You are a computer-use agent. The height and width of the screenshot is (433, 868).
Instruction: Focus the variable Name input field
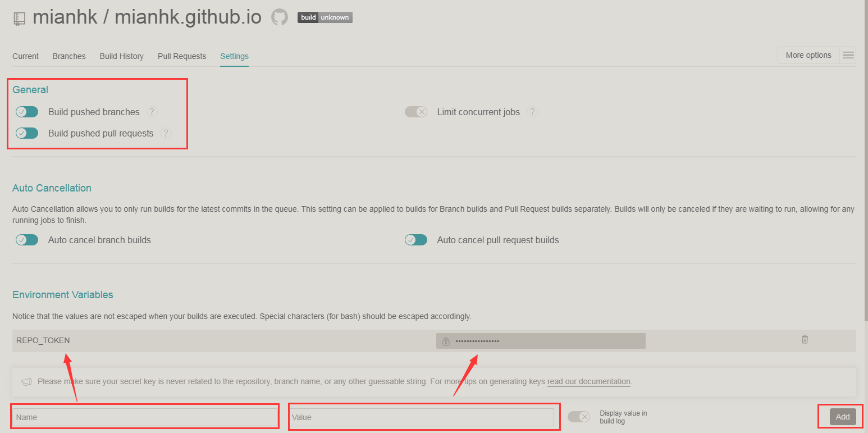[145, 417]
